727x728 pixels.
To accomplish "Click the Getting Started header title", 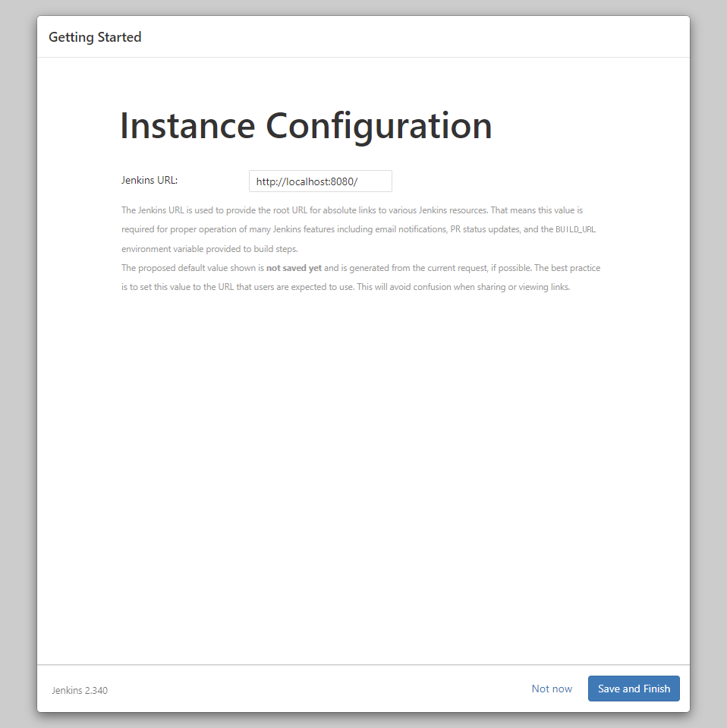I will pos(95,37).
